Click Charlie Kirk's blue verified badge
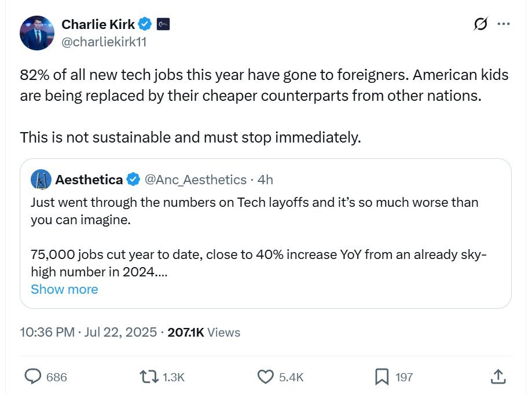The image size is (532, 394). pos(145,24)
